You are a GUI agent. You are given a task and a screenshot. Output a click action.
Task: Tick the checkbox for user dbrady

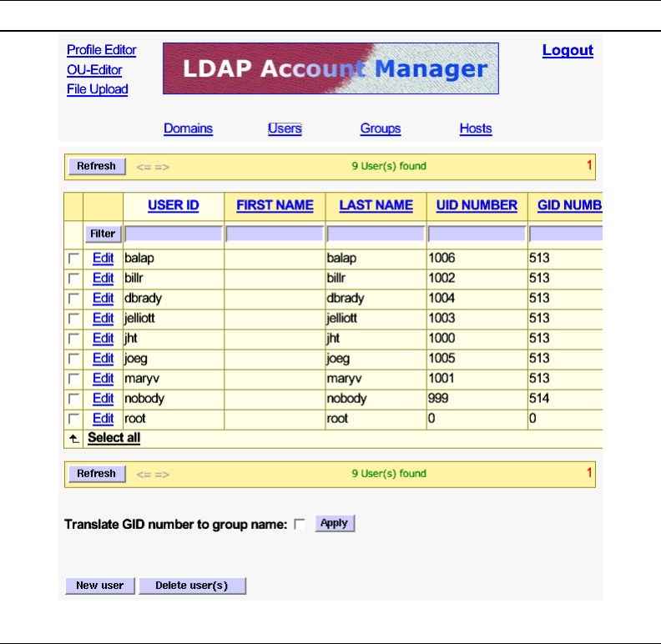(x=73, y=299)
